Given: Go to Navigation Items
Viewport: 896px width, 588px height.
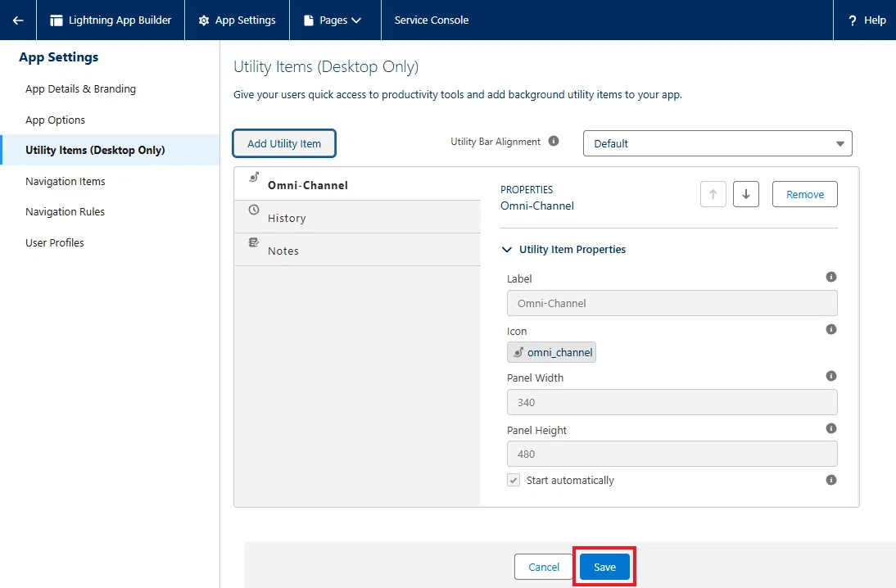Looking at the screenshot, I should coord(66,181).
